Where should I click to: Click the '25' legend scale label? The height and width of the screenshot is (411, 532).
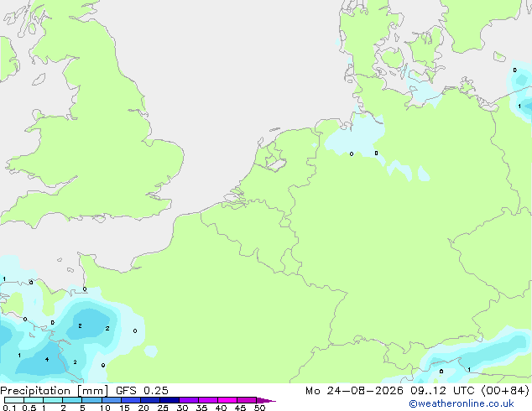tap(163, 408)
